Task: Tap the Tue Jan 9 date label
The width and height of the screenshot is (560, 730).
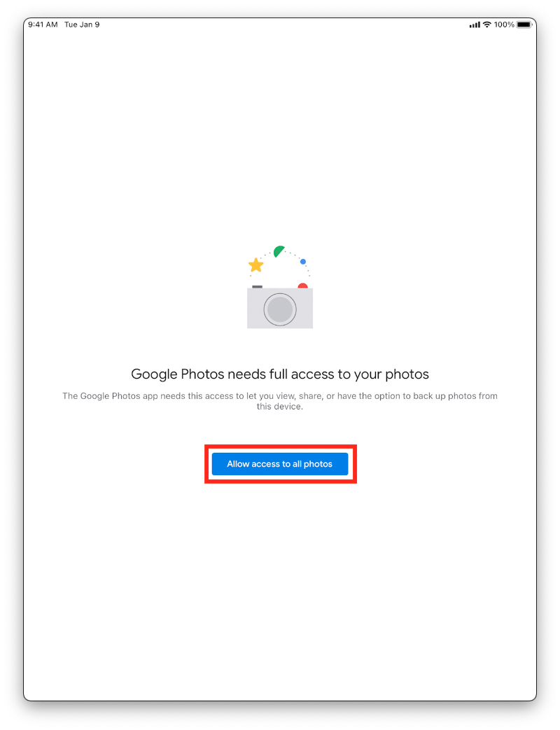Action: click(x=82, y=24)
